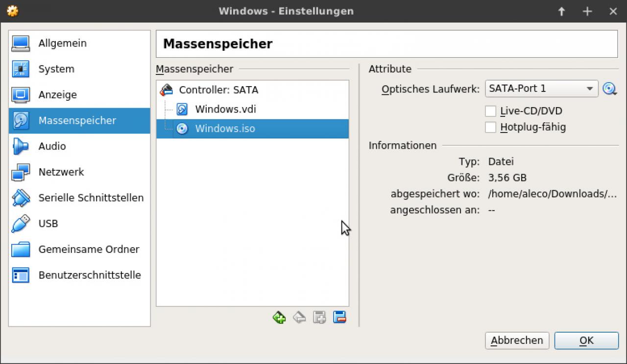Switch to the Anzeige category
The width and height of the screenshot is (627, 364).
pos(79,95)
